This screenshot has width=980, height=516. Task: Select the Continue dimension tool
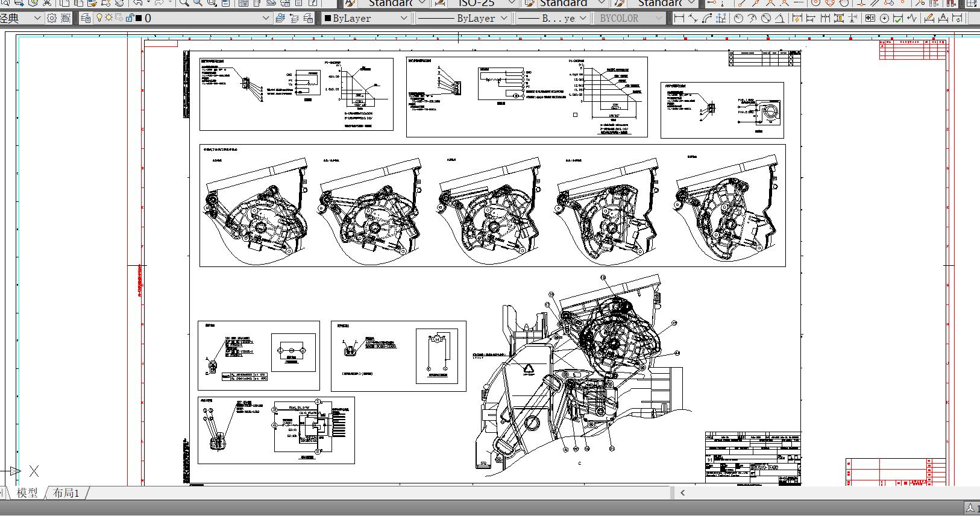point(825,18)
